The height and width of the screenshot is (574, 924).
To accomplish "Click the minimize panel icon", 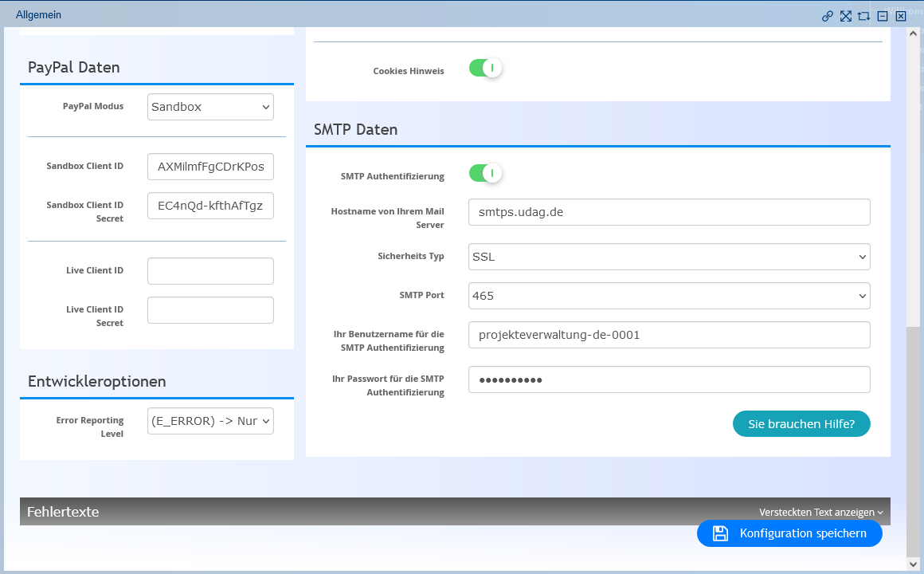I will tap(883, 16).
